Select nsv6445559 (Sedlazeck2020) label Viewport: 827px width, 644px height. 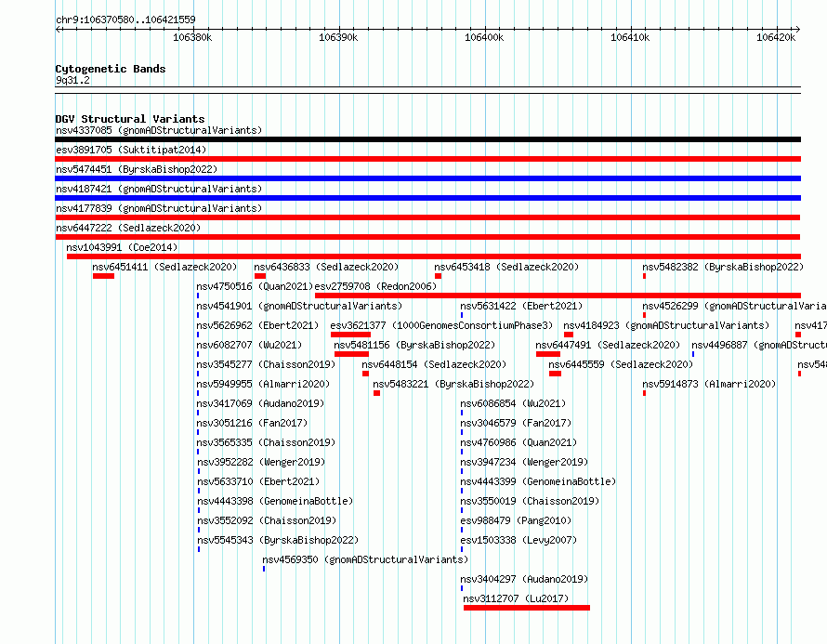621,364
